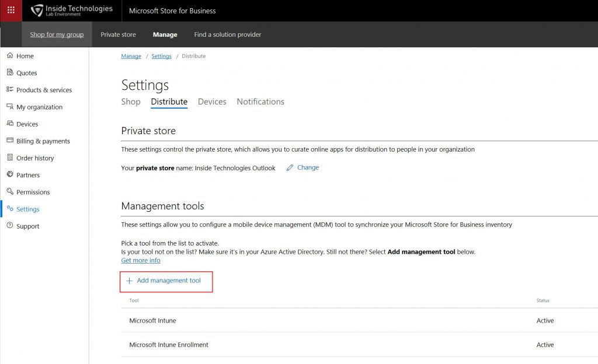Screen dimensions: 598x364
Task: Click the Home icon in sidebar
Action: coord(10,55)
